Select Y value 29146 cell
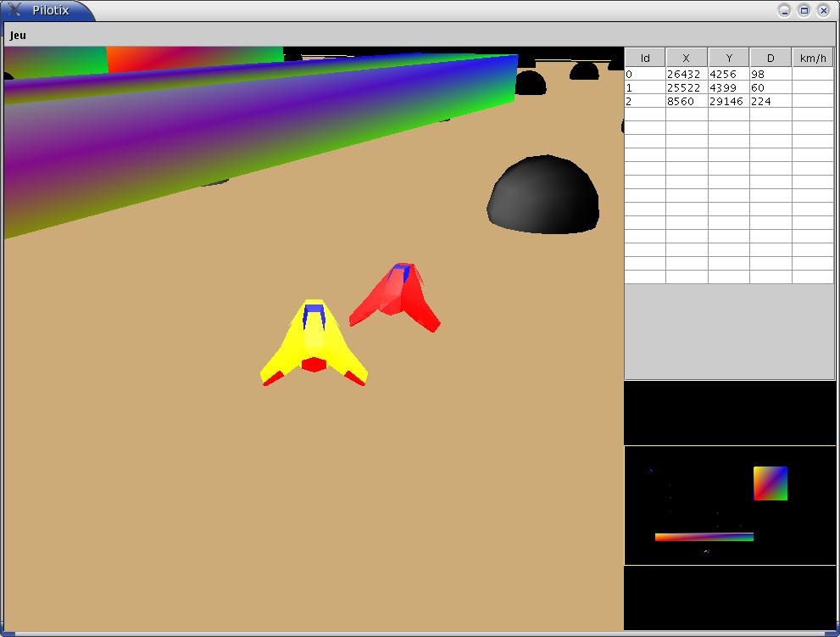The height and width of the screenshot is (637, 840). pos(729,101)
